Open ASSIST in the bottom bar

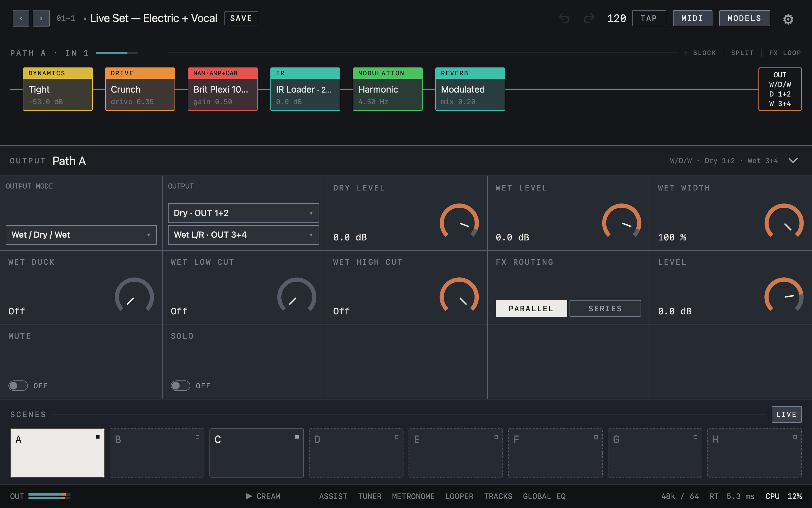[x=333, y=496]
